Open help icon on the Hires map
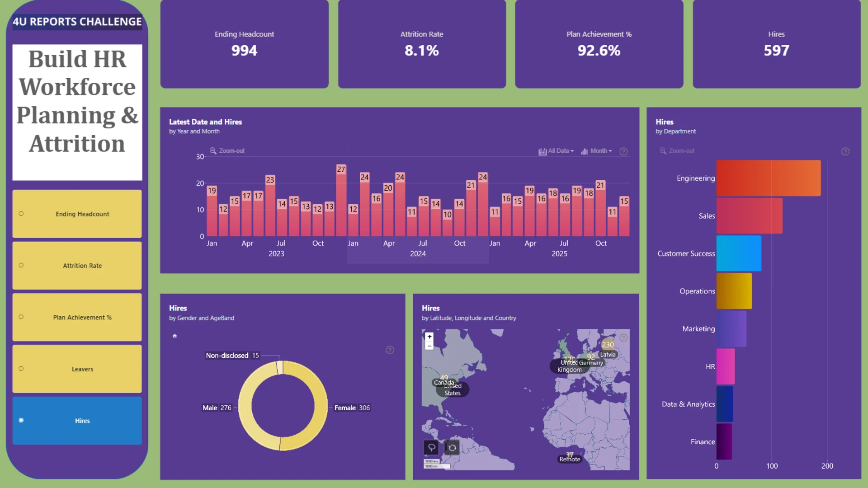Image resolution: width=868 pixels, height=488 pixels. [x=623, y=338]
